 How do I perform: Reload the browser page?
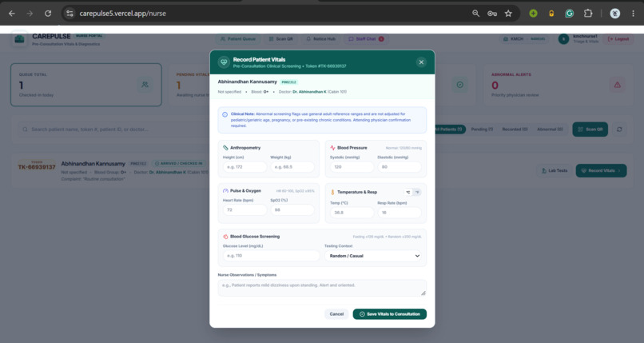point(48,14)
